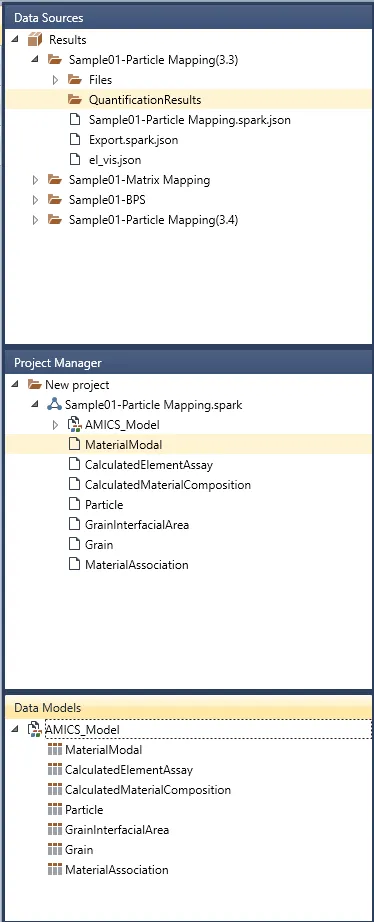Click Particle page icon in Project Manager
The image size is (374, 922).
74,505
